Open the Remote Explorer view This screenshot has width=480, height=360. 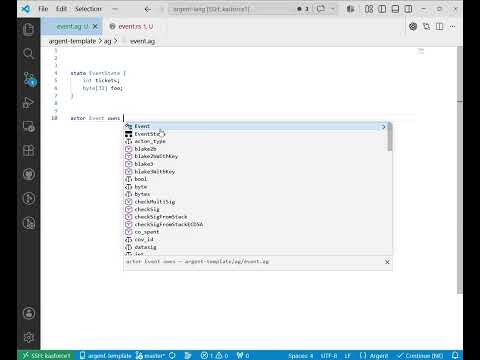coord(29,127)
